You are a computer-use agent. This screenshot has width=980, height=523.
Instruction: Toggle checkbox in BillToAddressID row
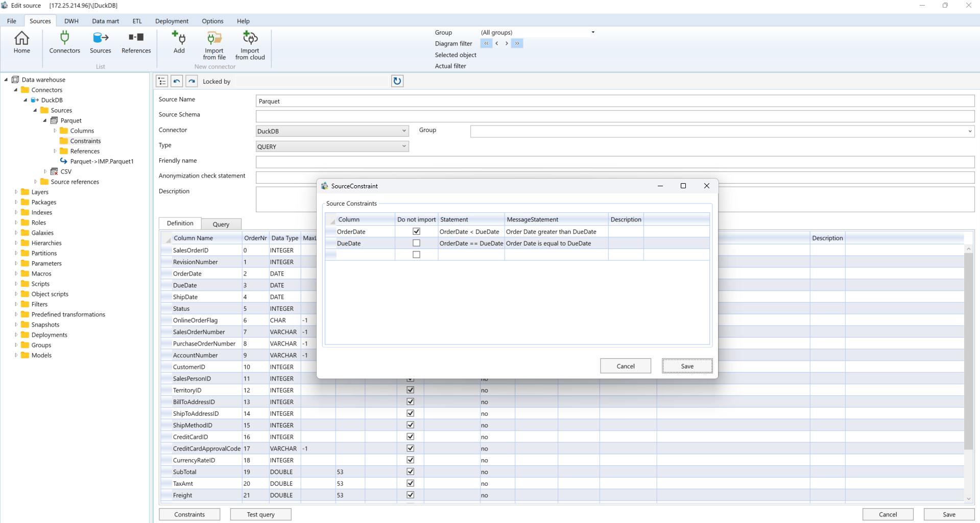(x=410, y=402)
